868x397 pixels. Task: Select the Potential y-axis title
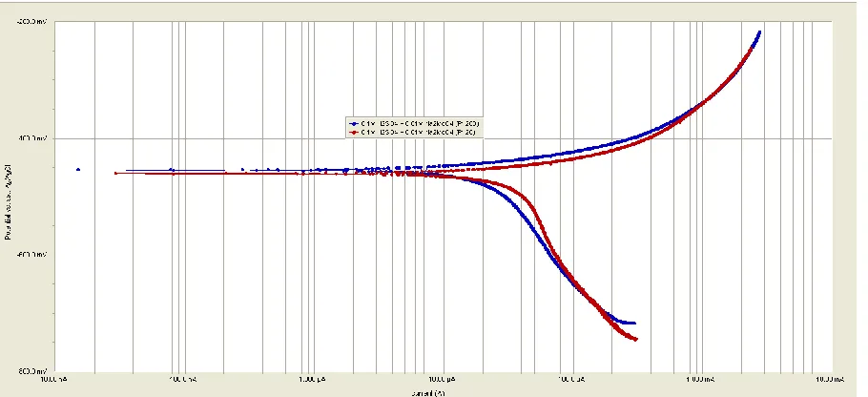(8, 202)
